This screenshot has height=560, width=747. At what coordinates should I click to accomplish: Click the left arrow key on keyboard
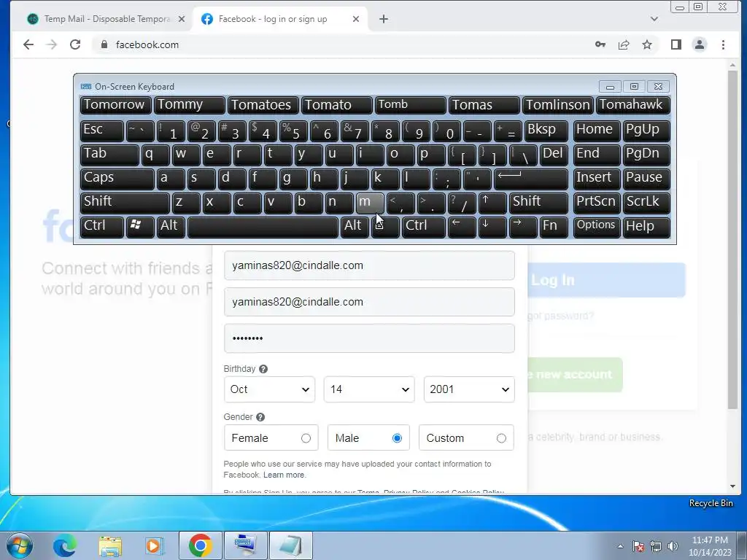462,227
